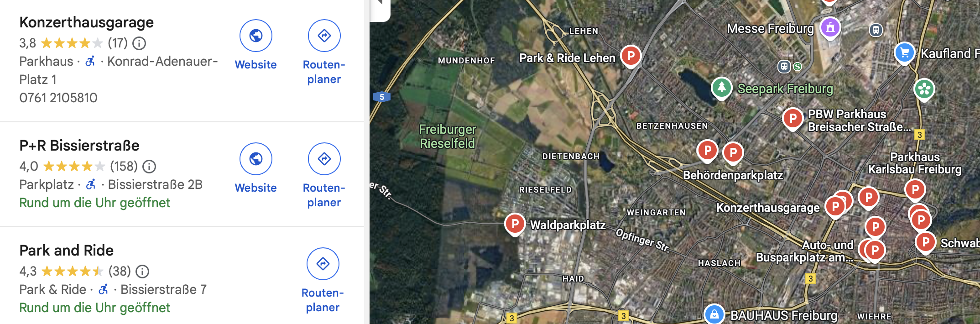
Task: Collapse the side panel arrow
Action: [380, 5]
